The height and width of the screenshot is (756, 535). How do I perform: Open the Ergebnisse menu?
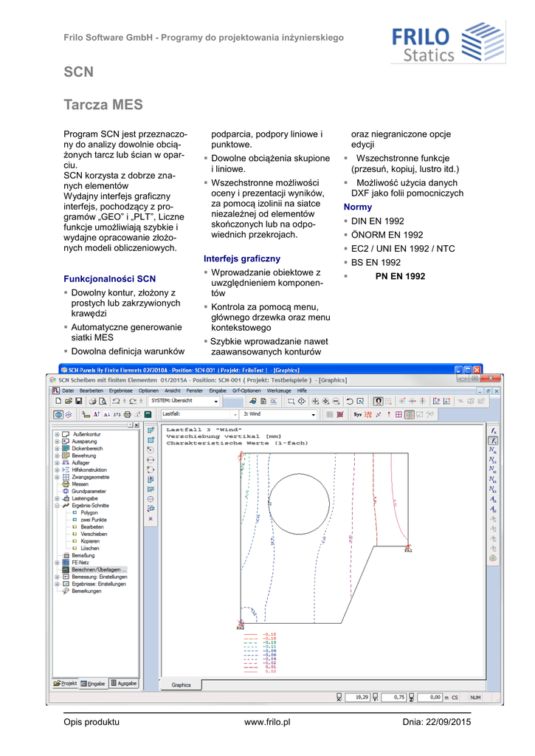[x=120, y=390]
